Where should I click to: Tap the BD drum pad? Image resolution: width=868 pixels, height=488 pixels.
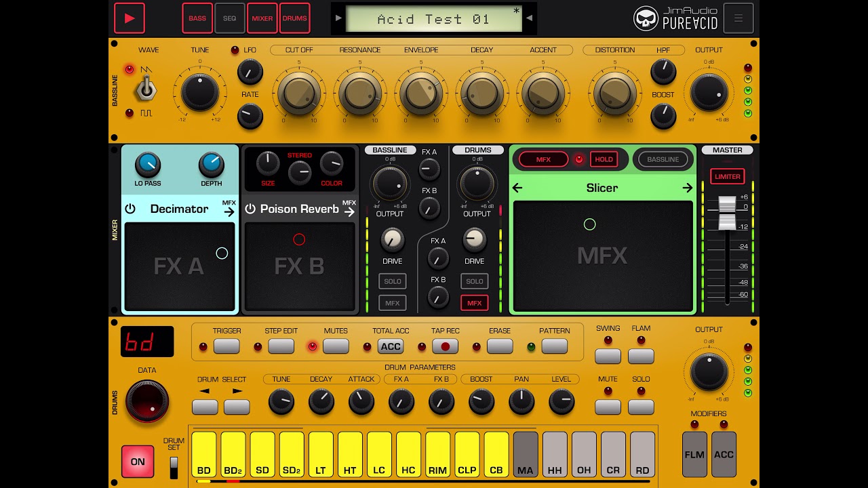[x=204, y=454]
